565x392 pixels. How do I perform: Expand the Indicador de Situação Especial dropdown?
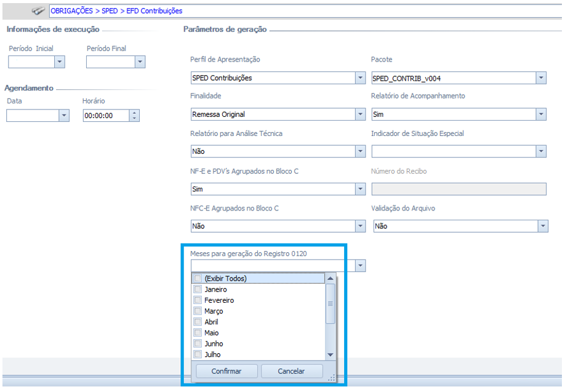[x=541, y=151]
